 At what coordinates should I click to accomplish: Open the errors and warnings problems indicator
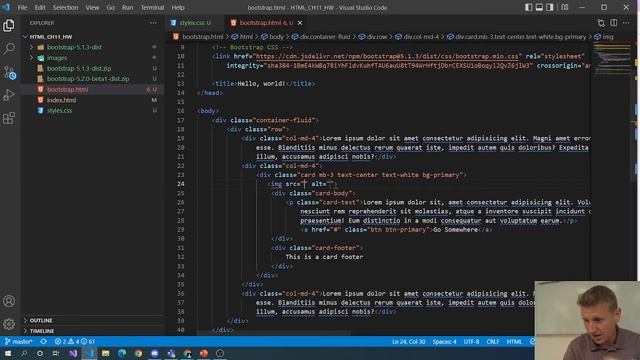(75, 342)
